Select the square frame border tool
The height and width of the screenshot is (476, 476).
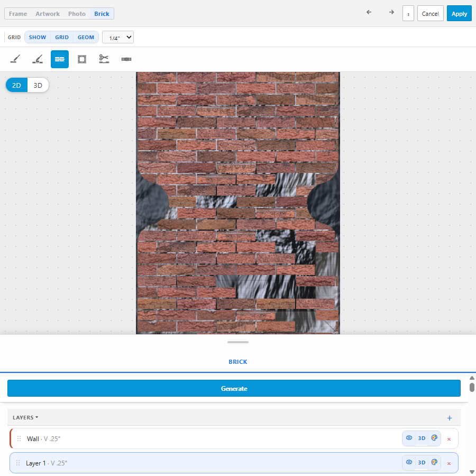(x=82, y=59)
